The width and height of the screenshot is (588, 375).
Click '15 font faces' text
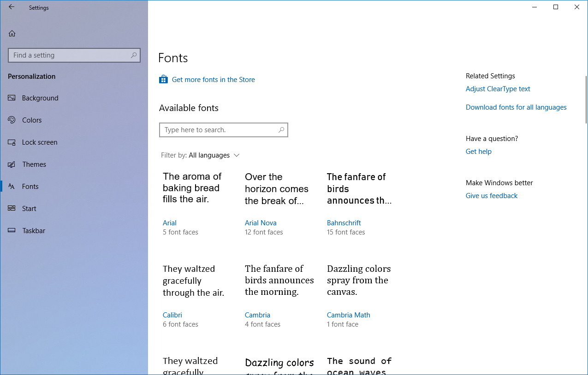pos(346,232)
